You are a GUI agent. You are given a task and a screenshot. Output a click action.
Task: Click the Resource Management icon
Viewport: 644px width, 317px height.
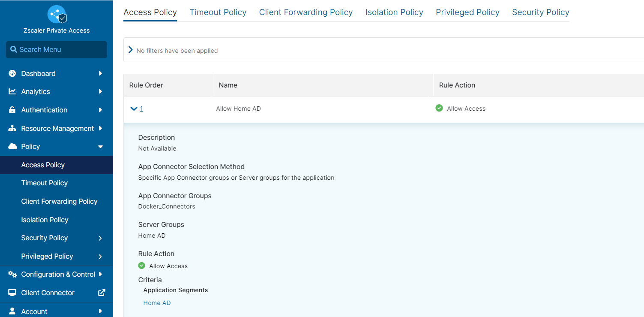[x=12, y=128]
